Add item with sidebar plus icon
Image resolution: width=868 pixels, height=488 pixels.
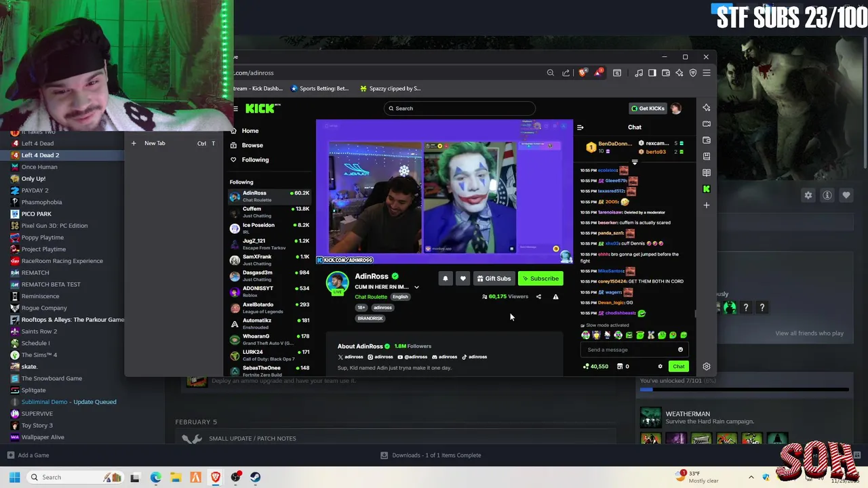coord(706,205)
